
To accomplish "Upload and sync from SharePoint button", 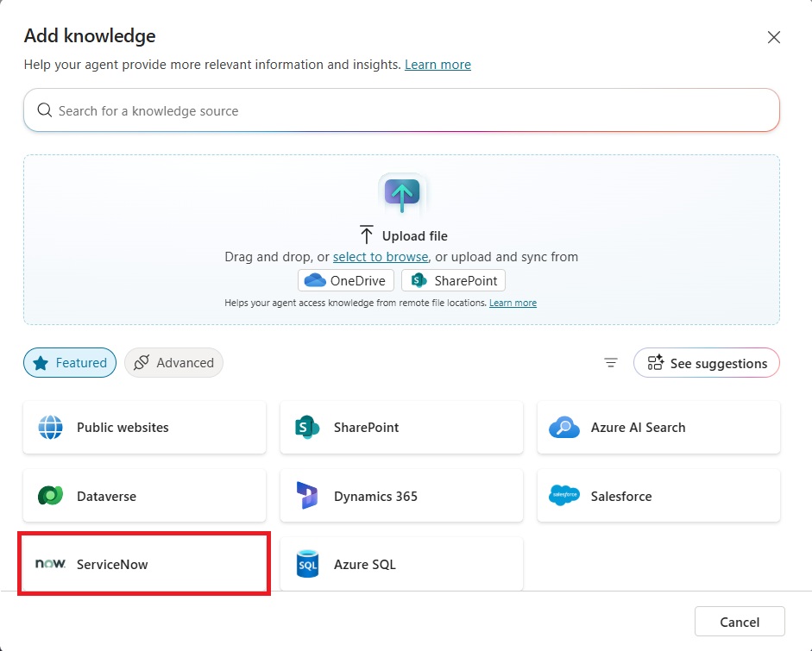I will click(453, 280).
